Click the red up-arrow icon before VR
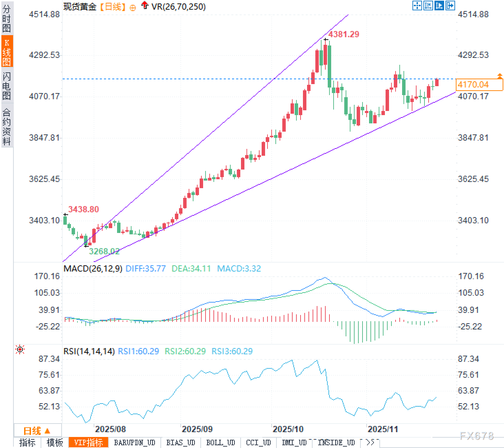 point(145,6)
